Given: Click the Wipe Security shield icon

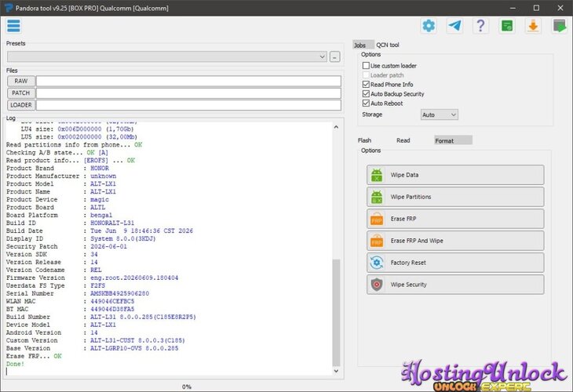Looking at the screenshot, I should (x=377, y=285).
